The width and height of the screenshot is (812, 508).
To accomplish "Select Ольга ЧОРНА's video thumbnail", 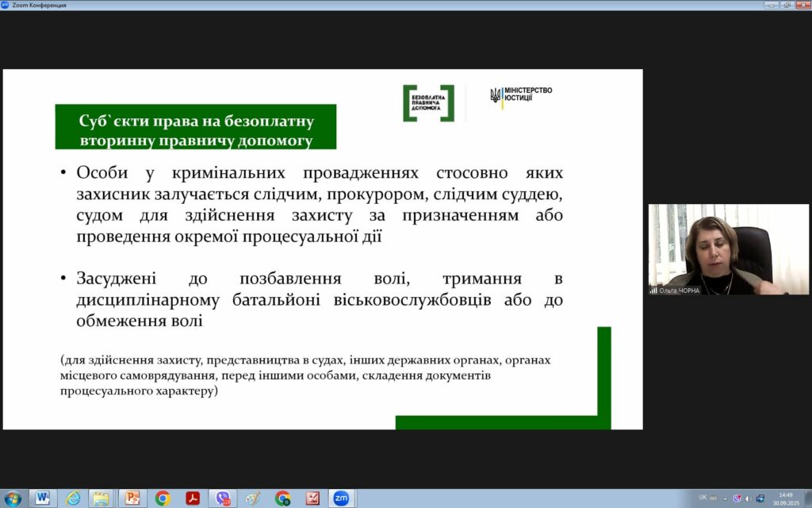I will coord(728,249).
